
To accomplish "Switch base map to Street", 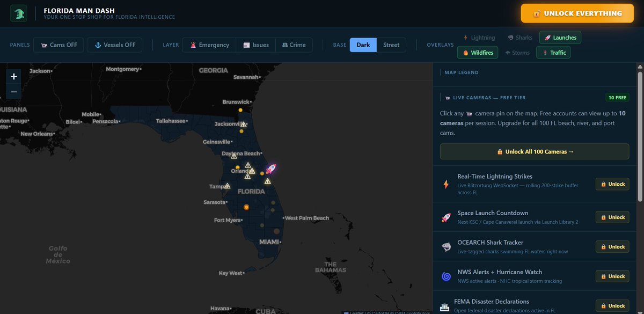I will (391, 45).
